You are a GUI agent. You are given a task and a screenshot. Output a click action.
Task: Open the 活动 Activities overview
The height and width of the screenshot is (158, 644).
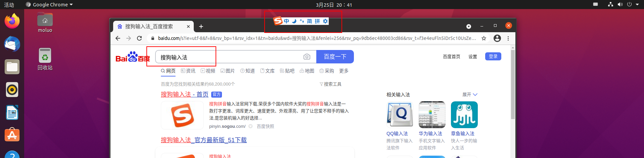click(9, 5)
